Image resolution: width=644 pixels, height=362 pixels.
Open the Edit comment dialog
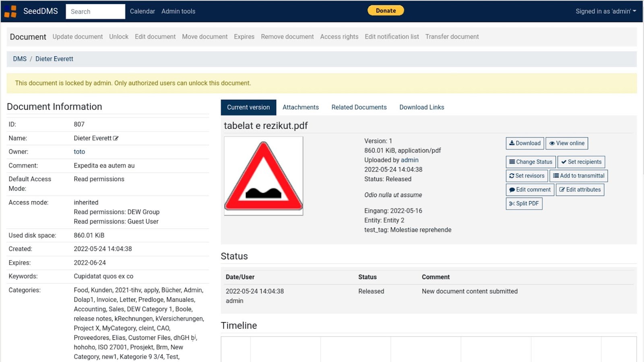coord(529,189)
